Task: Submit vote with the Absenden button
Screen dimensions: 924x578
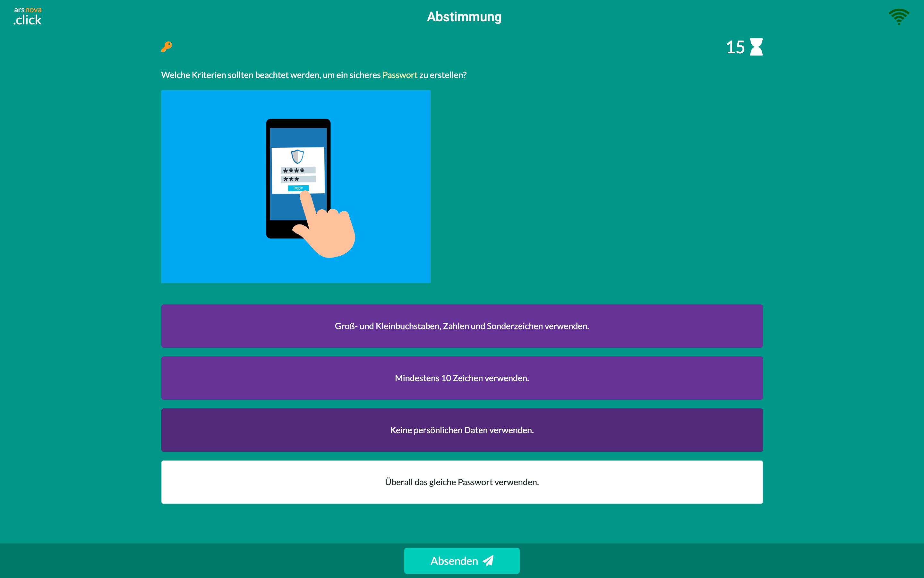Action: 462,561
